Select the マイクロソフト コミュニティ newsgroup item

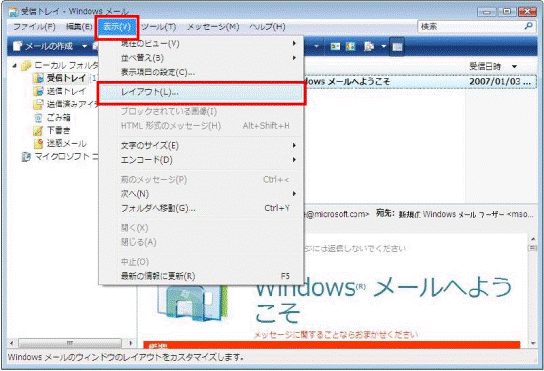click(x=60, y=157)
